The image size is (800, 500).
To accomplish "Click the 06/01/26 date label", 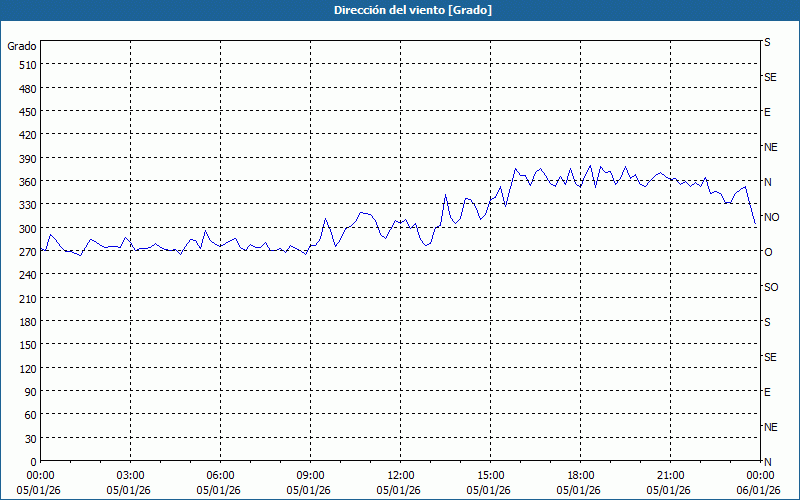I will pyautogui.click(x=759, y=490).
